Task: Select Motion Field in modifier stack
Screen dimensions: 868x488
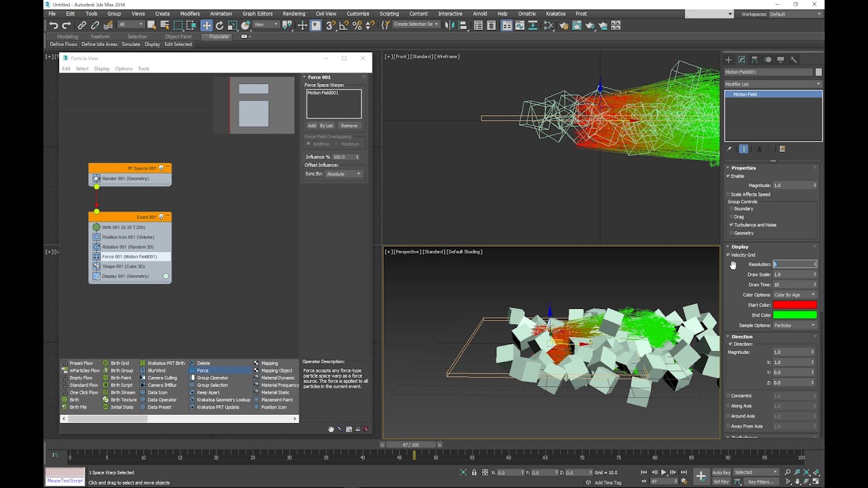Action: coord(773,94)
